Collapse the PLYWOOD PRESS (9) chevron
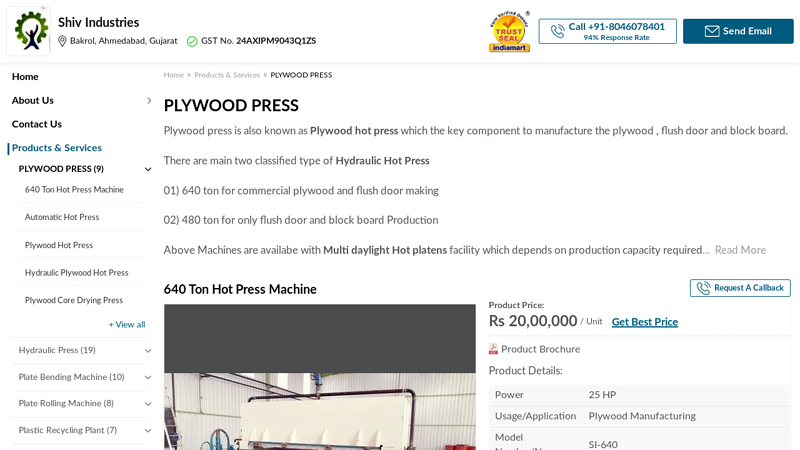Image resolution: width=800 pixels, height=450 pixels. coord(148,169)
